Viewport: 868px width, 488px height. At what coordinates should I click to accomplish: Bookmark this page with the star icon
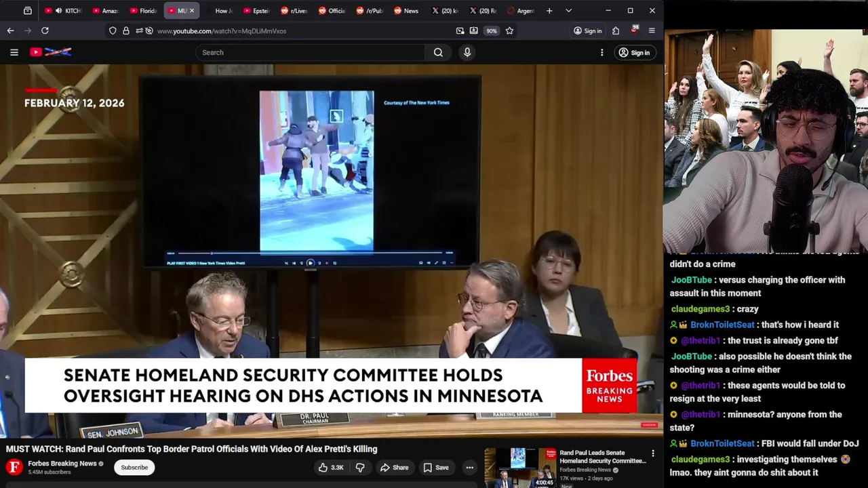click(509, 30)
